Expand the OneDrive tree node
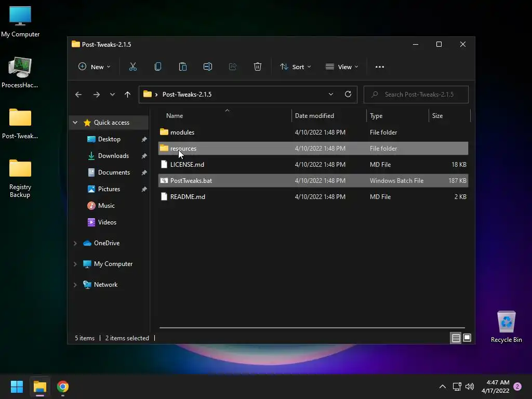 [x=75, y=243]
